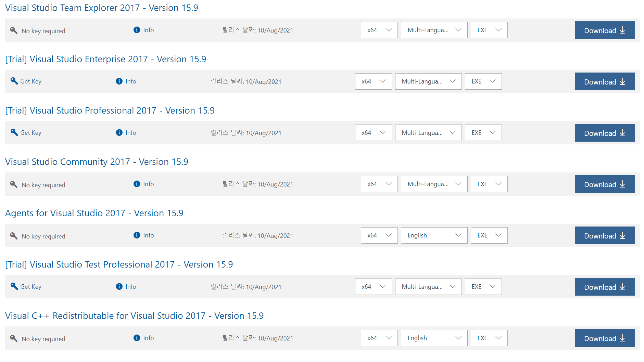Download Agents for Visual Studio 2017
Image resolution: width=644 pixels, height=362 pixels.
coord(605,235)
